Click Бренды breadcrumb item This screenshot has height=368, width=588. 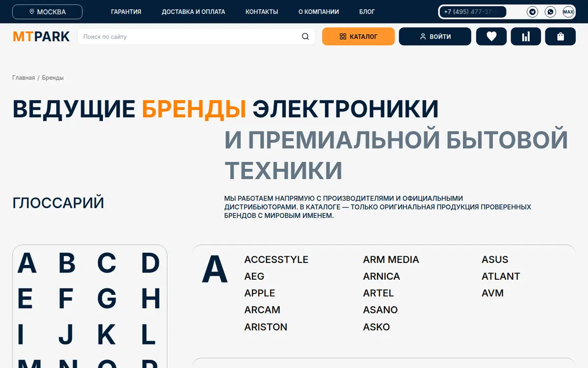coord(53,78)
